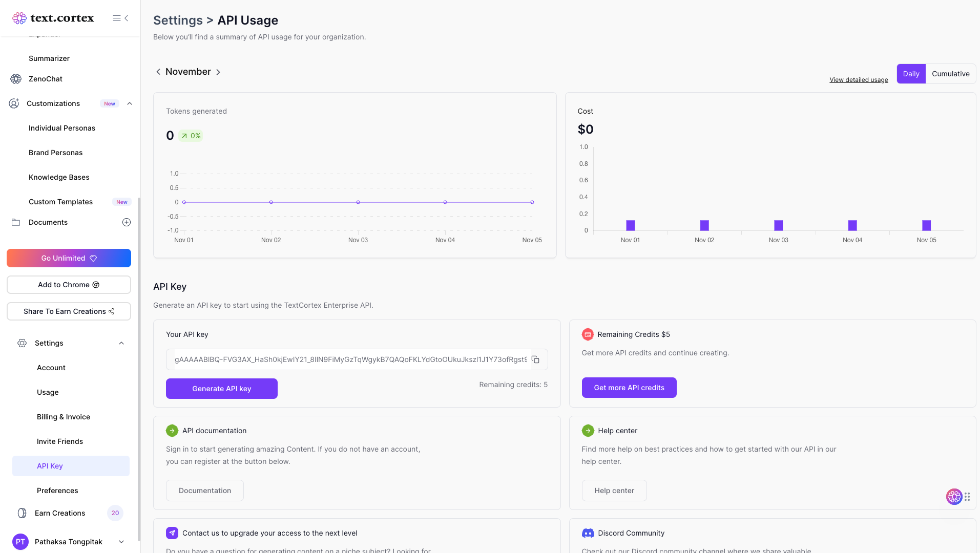Expand the Pathaksa Tongpitak account menu

click(x=121, y=542)
